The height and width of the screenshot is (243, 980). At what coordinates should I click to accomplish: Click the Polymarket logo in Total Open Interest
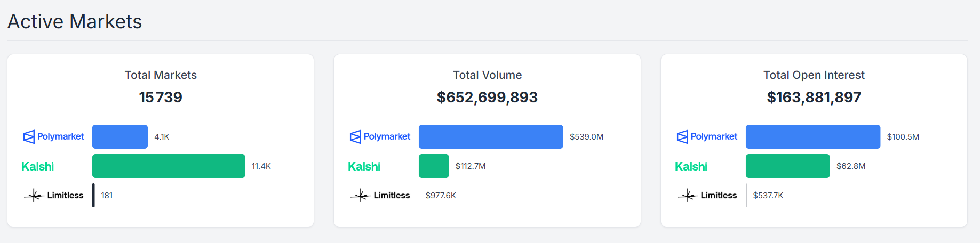pyautogui.click(x=707, y=136)
